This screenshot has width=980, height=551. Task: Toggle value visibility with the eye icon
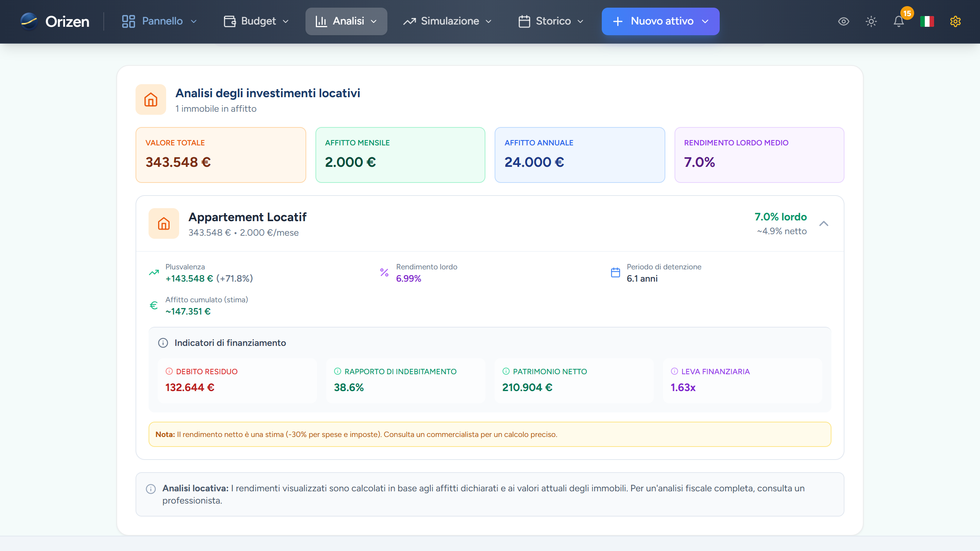click(844, 21)
